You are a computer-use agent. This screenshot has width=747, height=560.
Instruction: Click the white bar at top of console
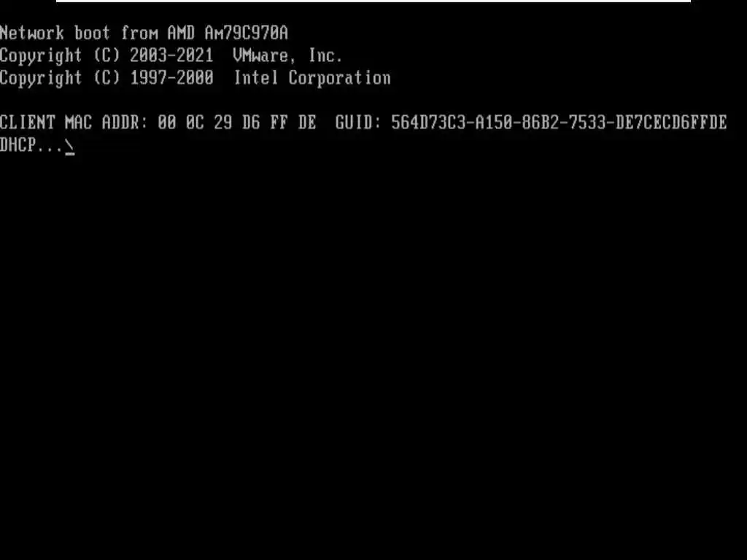coord(373,1)
